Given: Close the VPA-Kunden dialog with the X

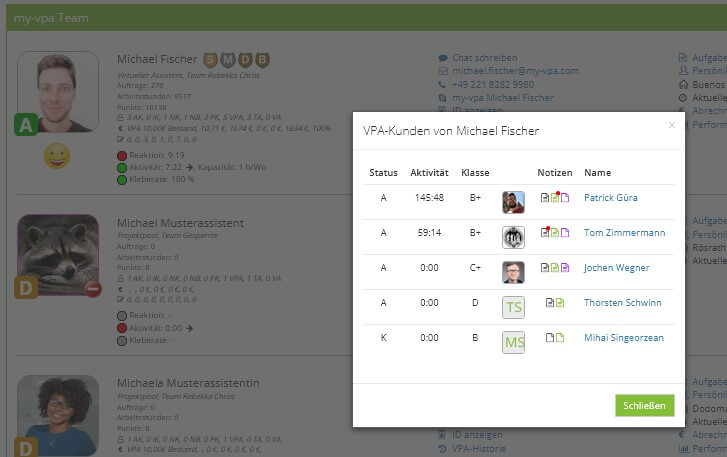Looking at the screenshot, I should 671,125.
